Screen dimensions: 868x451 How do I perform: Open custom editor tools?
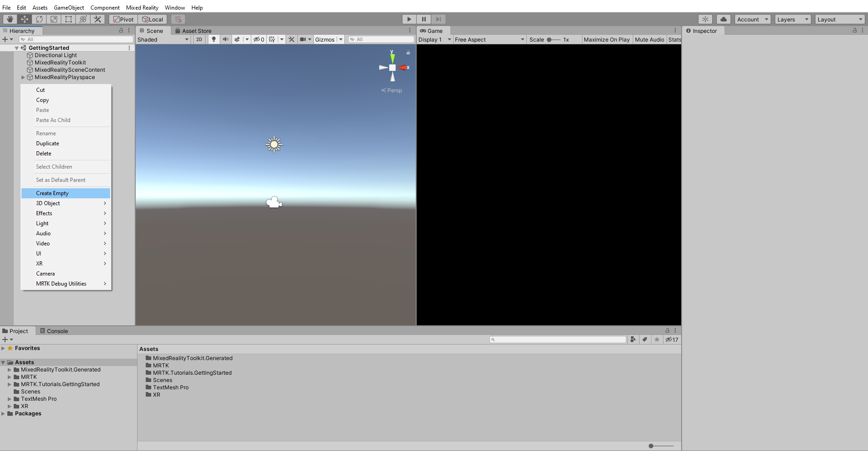pyautogui.click(x=98, y=19)
